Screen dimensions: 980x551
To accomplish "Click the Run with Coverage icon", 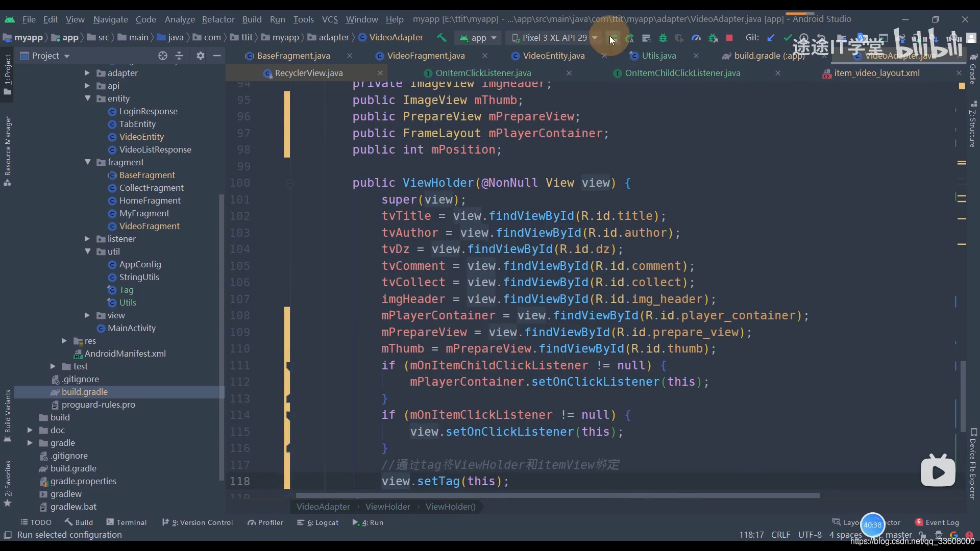I will [x=679, y=38].
